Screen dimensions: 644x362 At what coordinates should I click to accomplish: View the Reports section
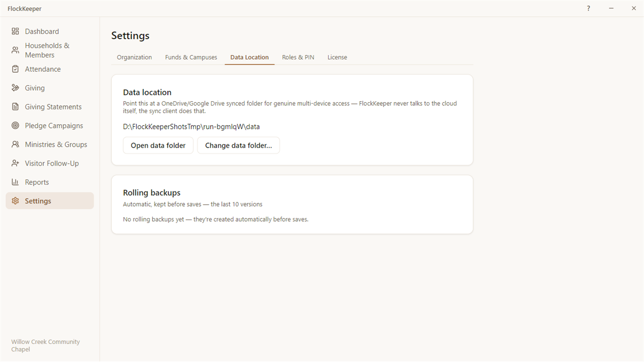[x=50, y=182]
